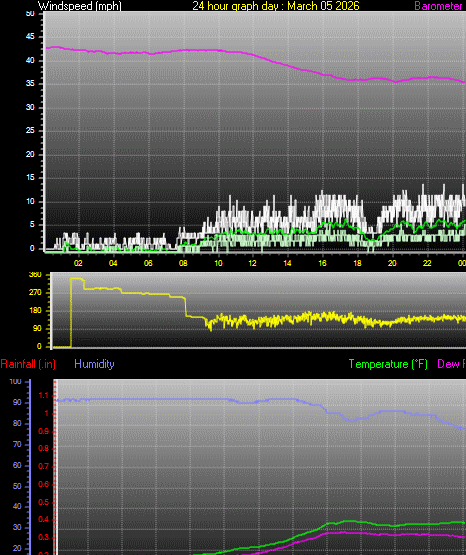Viewport: 466px width, 555px height.
Task: Click the 70 mark on blue humidity axis
Action: coord(17,444)
